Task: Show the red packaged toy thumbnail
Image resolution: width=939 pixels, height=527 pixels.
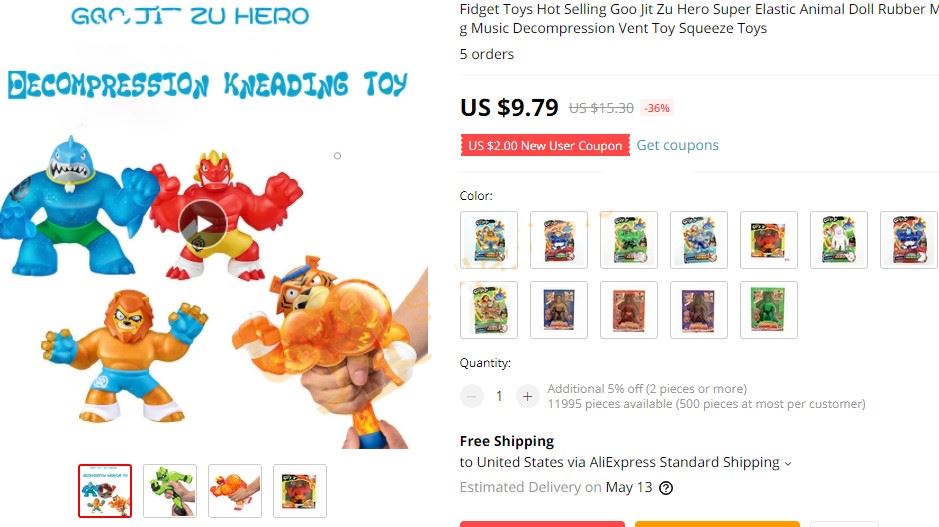Action: (300, 491)
